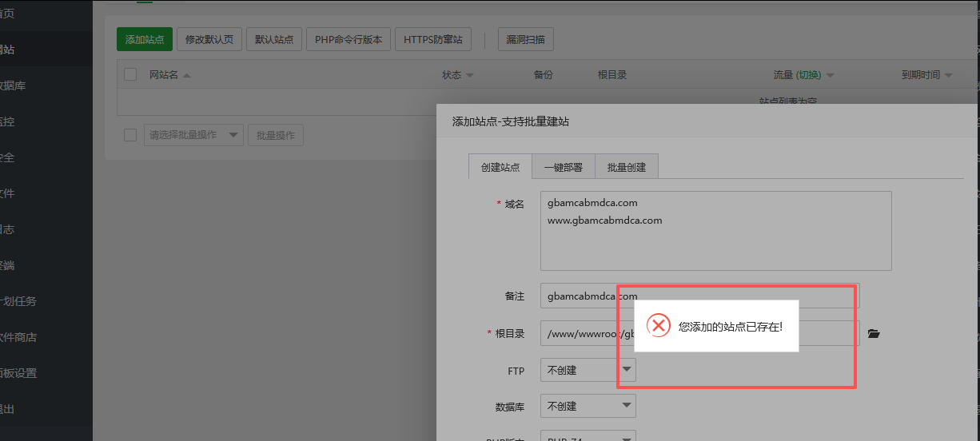This screenshot has width=980, height=441.
Task: Click the green 添加站点 button
Action: [145, 39]
